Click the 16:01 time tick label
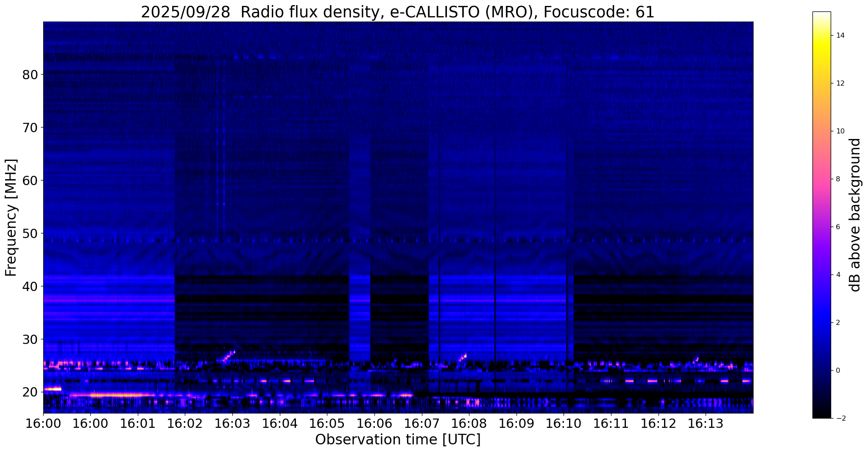The image size is (868, 452). 138,423
